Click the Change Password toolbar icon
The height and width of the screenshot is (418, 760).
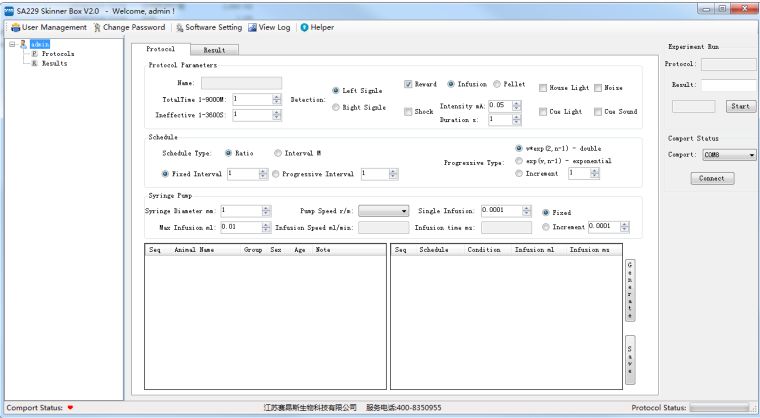97,27
